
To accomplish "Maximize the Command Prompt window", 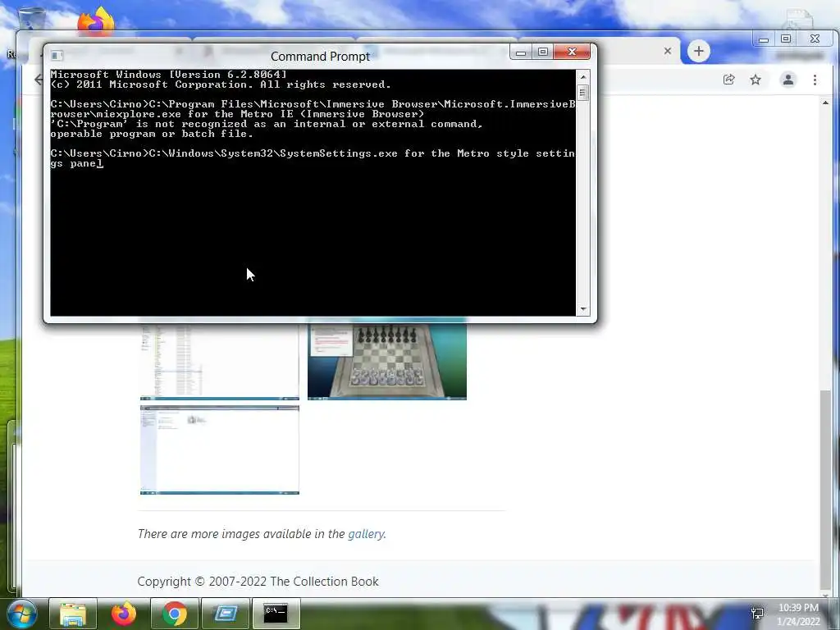I will click(x=543, y=52).
